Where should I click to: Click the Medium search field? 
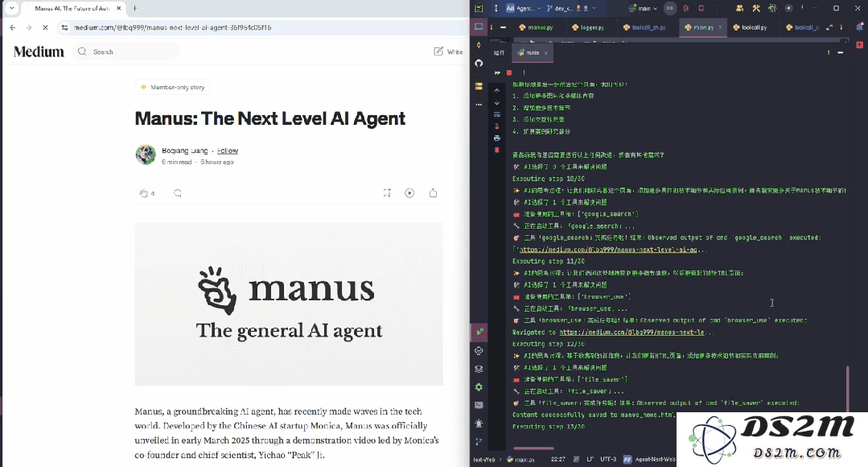click(126, 52)
